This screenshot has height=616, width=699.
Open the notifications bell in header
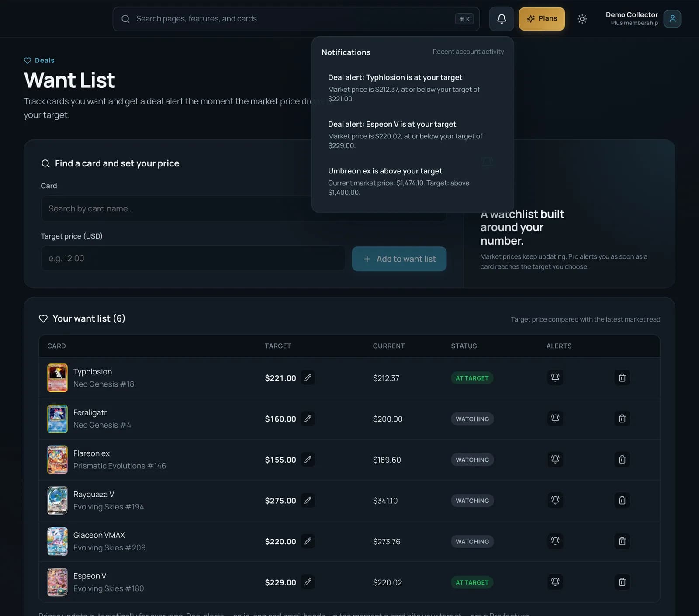tap(502, 19)
